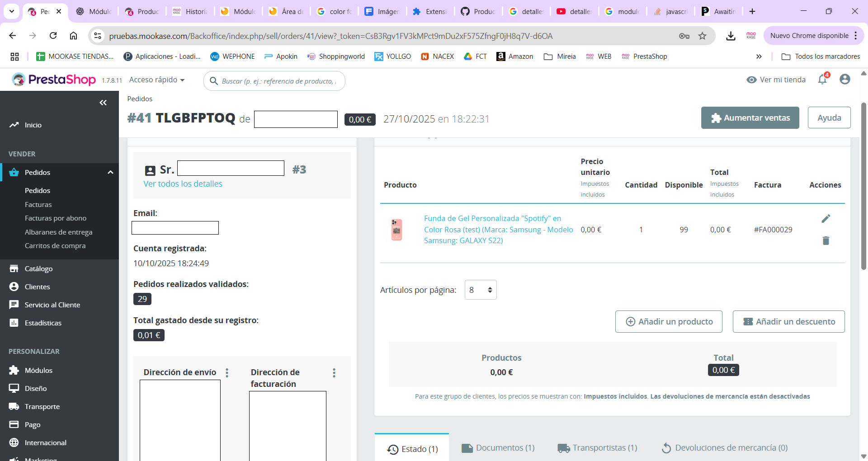The width and height of the screenshot is (868, 461).
Task: Click Añadir un descuento button
Action: pos(788,321)
